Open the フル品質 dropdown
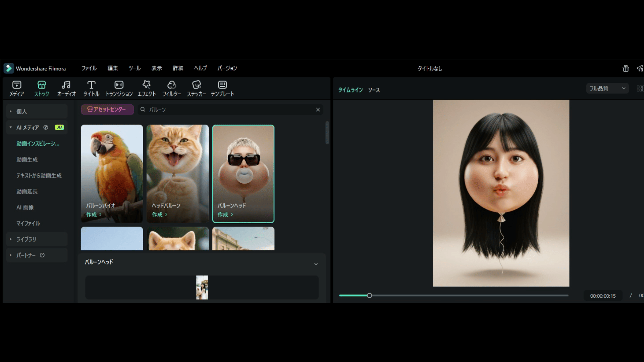The image size is (644, 362). point(607,88)
